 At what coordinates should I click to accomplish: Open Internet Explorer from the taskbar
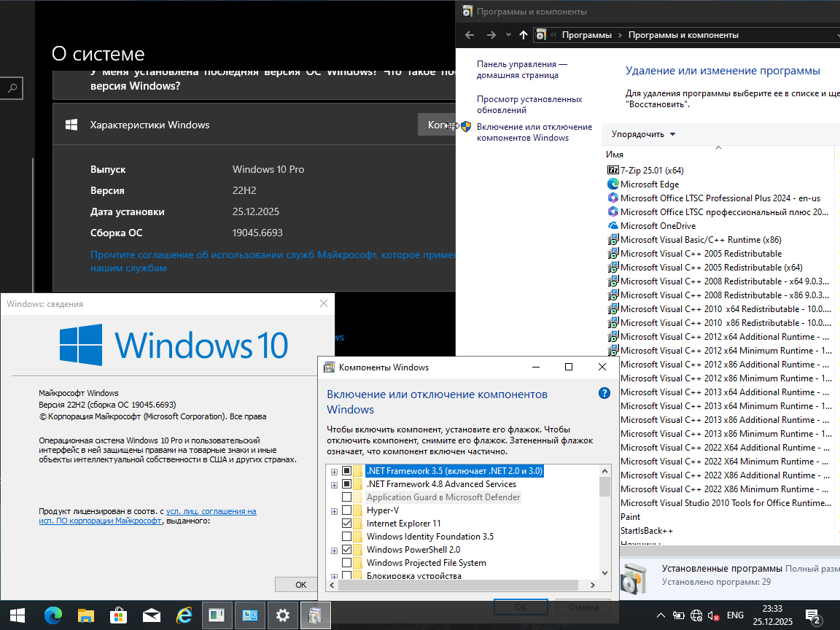pyautogui.click(x=184, y=615)
